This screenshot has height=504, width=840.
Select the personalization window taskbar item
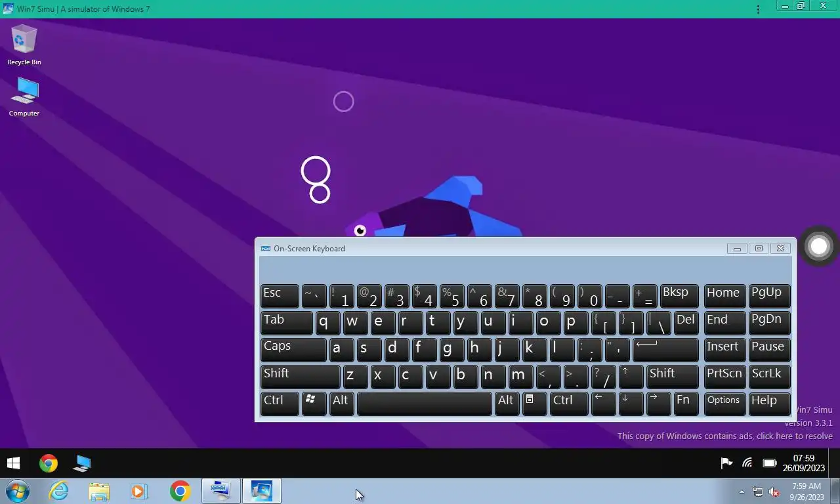pyautogui.click(x=261, y=491)
